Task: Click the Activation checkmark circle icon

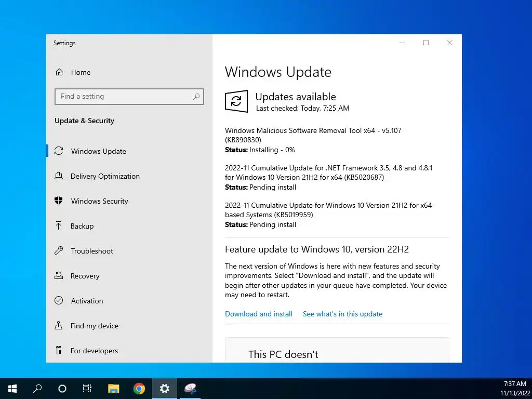Action: click(x=59, y=300)
